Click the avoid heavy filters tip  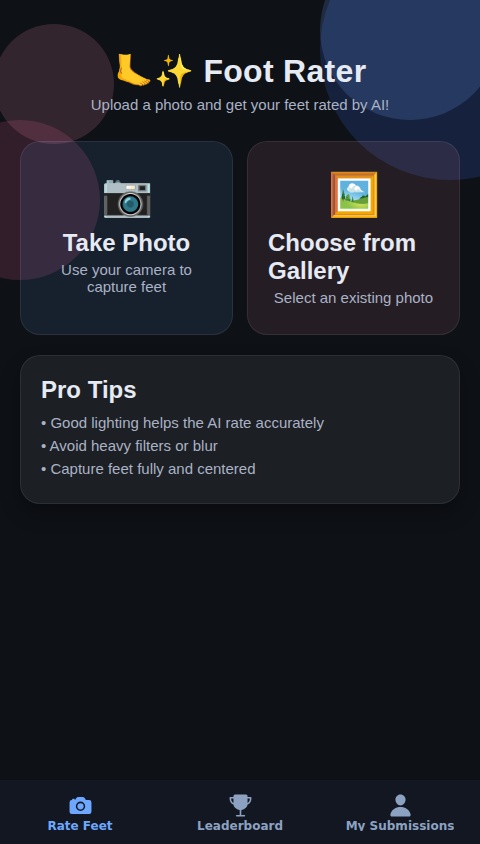129,446
